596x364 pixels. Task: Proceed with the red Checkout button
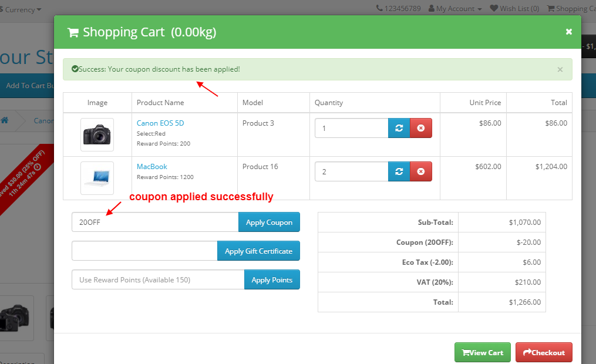543,352
